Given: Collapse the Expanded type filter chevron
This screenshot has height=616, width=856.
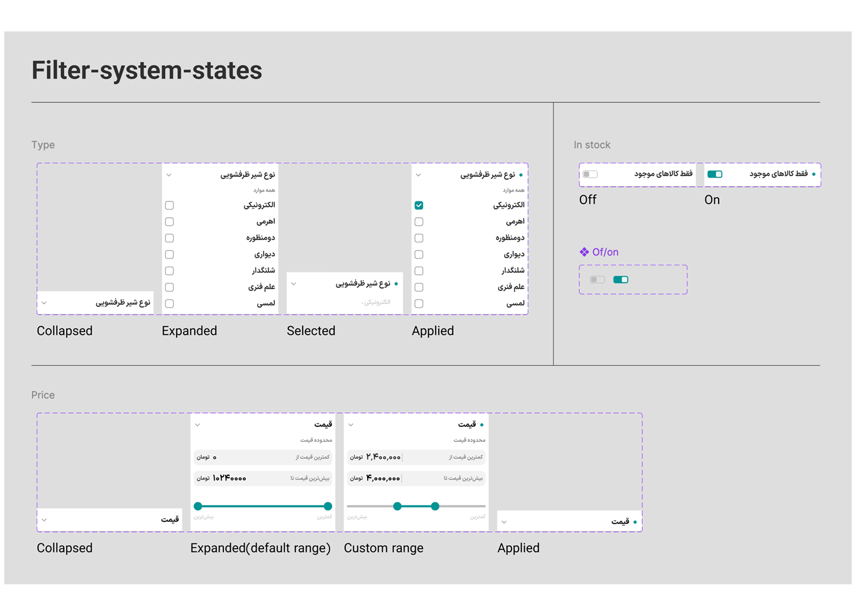Looking at the screenshot, I should coord(169,175).
